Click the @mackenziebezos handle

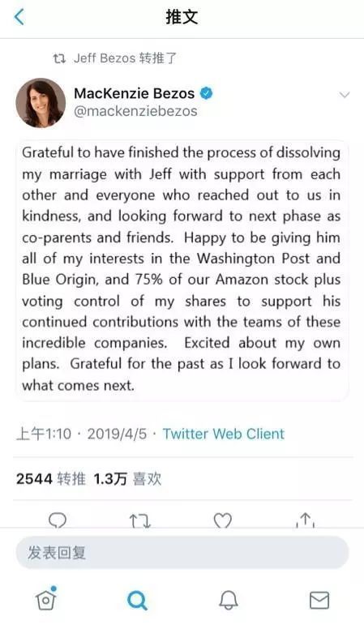[135, 111]
